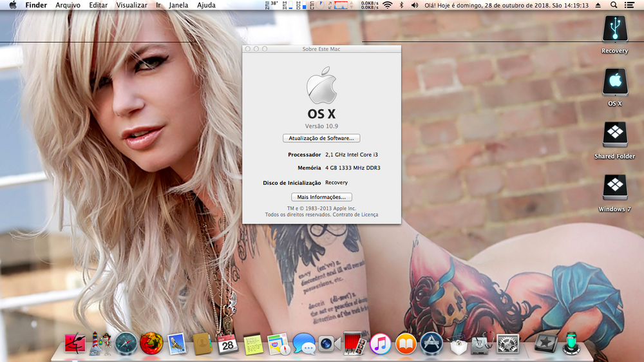
Task: Launch the App Store dock icon
Action: [431, 344]
